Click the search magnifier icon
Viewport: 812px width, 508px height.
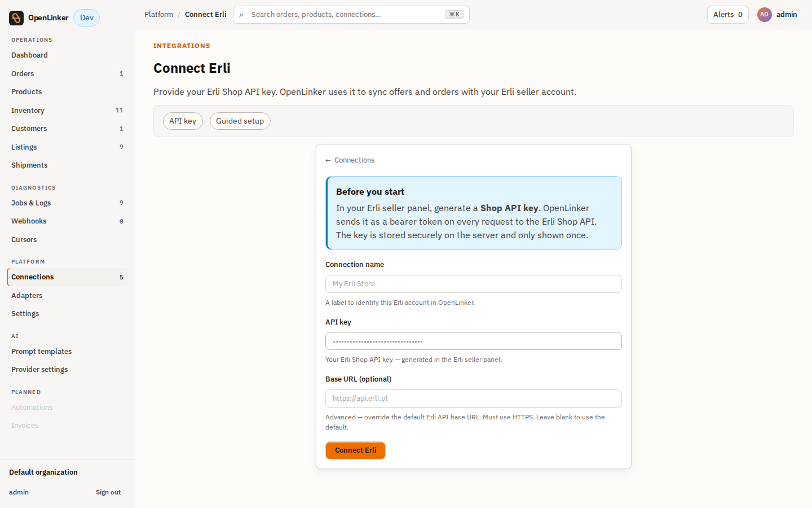(241, 15)
